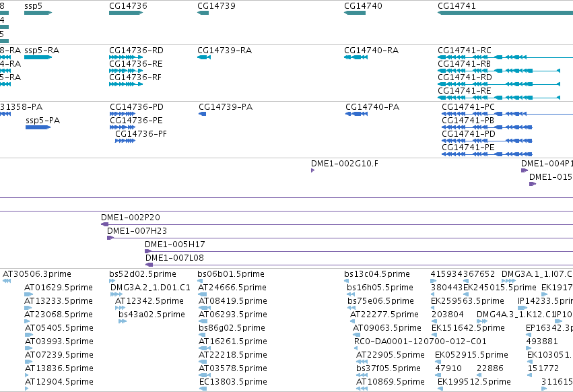Select the DME1-005H17 clone
573x392 pixels.
[x=174, y=244]
